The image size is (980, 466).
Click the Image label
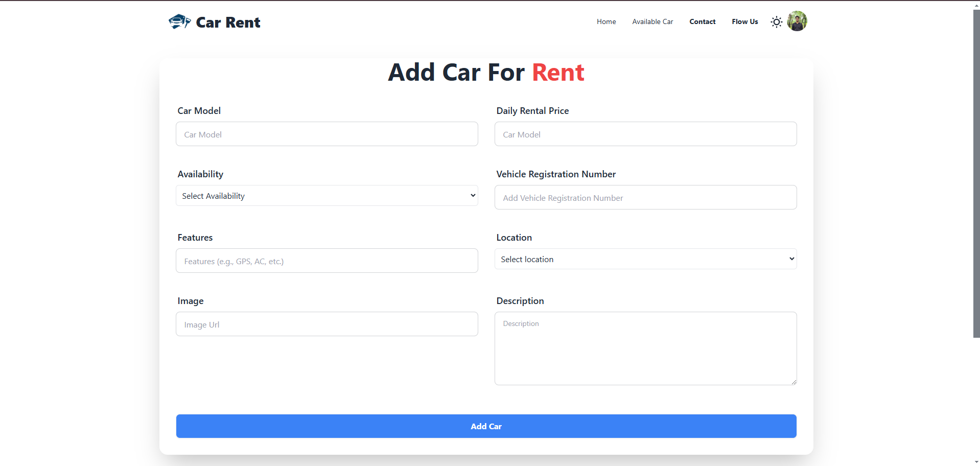click(191, 301)
